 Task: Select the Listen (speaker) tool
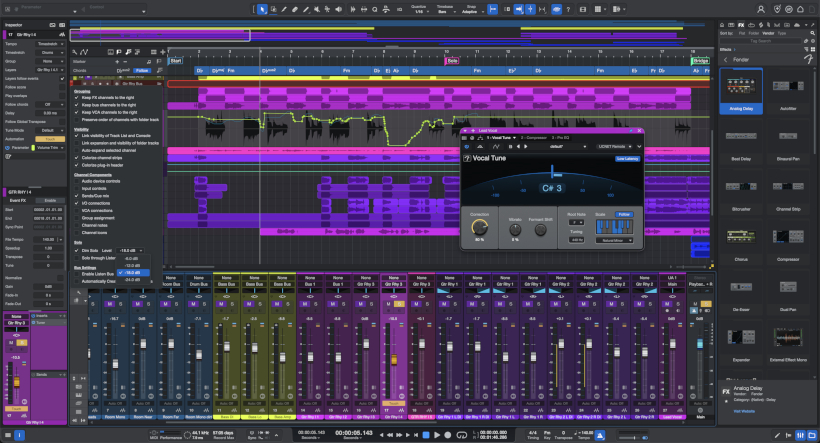point(338,9)
